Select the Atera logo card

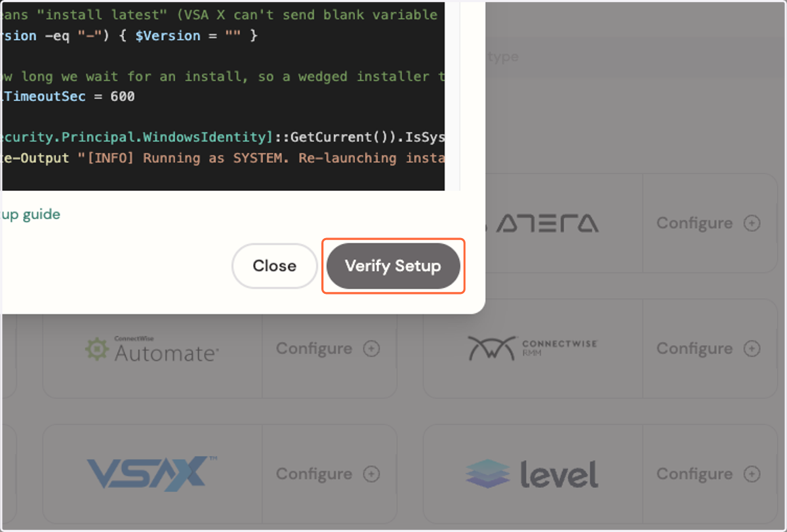546,223
